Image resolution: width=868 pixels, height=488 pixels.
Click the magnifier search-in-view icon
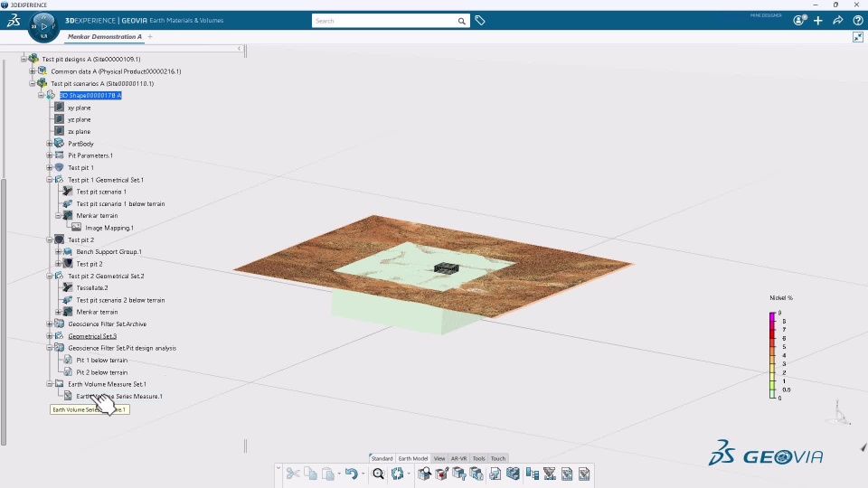point(378,474)
